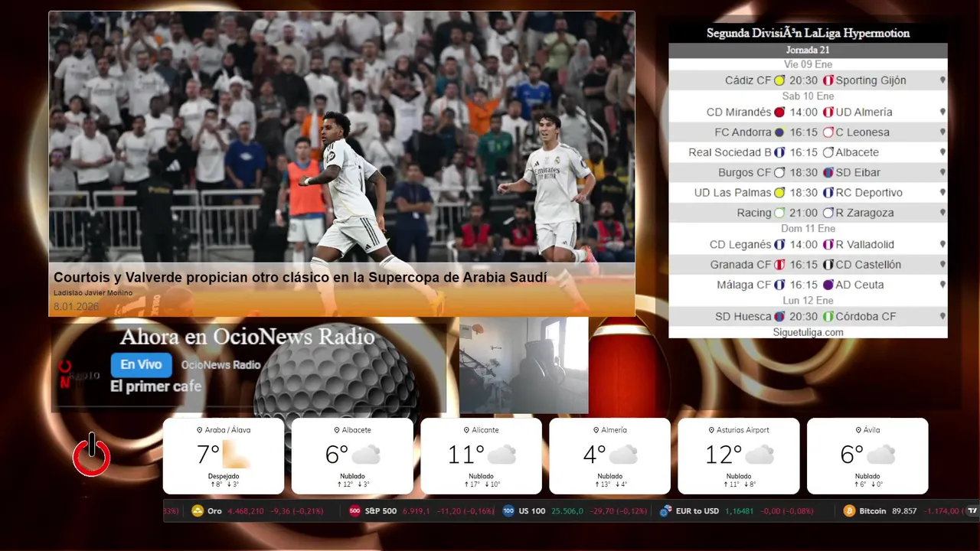The width and height of the screenshot is (980, 551).
Task: Click the S&P 500 ticker icon
Action: [354, 511]
